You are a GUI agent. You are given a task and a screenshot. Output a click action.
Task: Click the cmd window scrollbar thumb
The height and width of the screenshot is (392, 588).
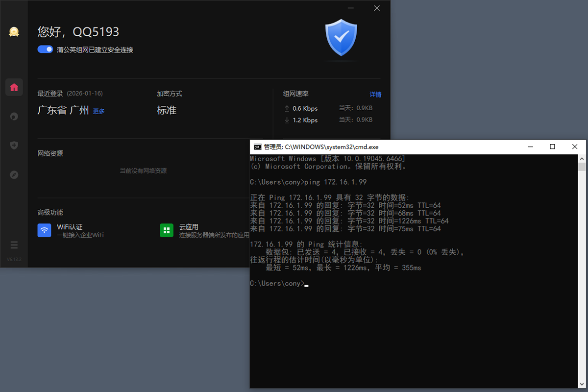[x=582, y=167]
